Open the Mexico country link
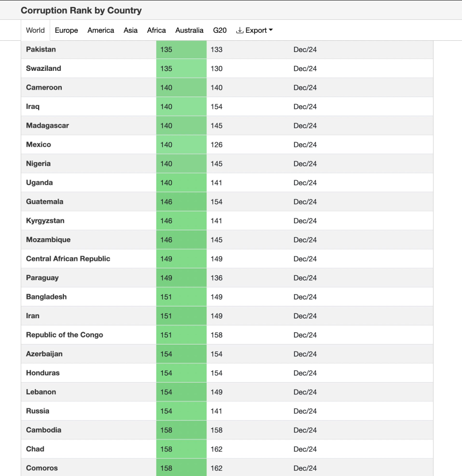462x476 pixels. [38, 144]
